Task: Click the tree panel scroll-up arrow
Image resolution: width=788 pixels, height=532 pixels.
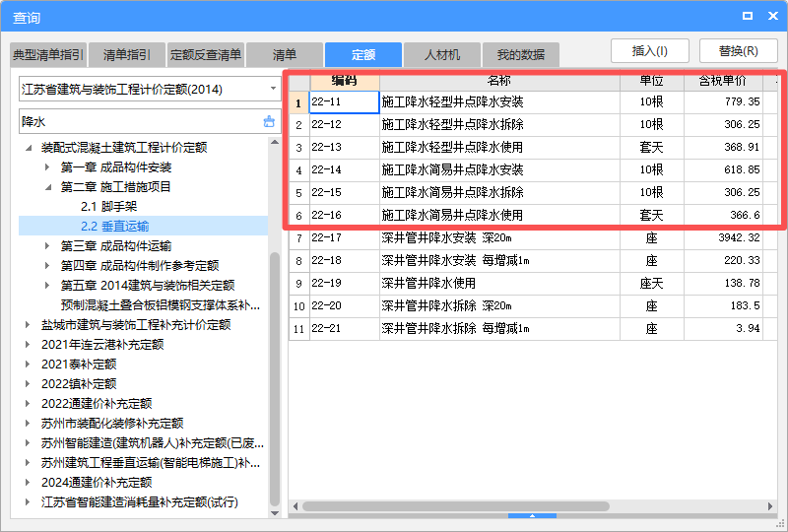Action: pyautogui.click(x=275, y=142)
